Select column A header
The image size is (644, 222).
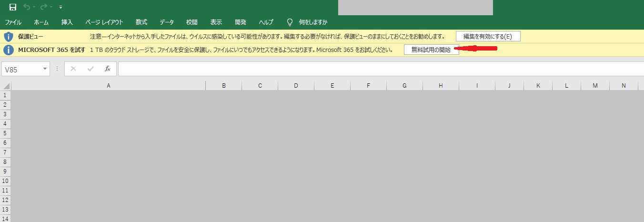click(109, 86)
